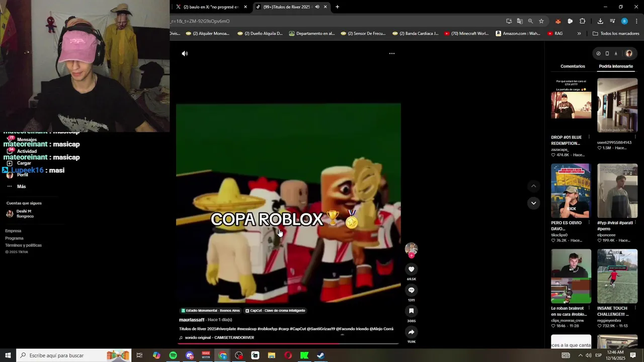Expand the bookmarks bar overflow chevron

tap(579, 34)
